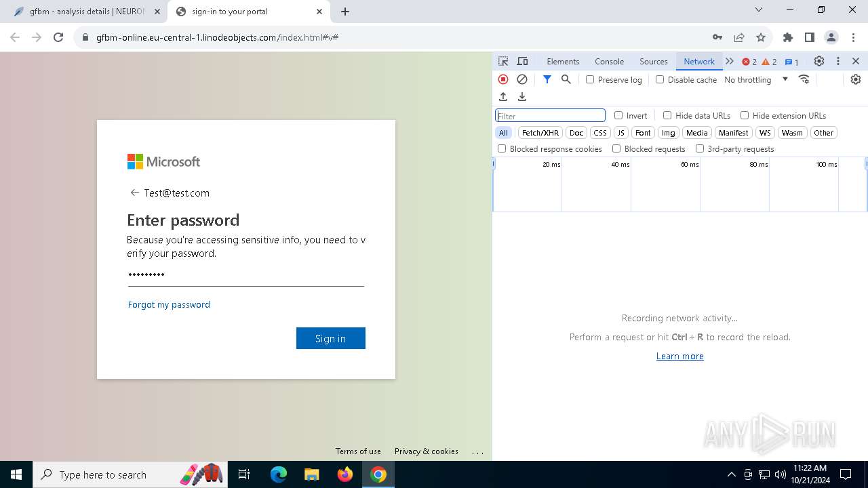
Task: Export HAR file with download arrow
Action: point(522,97)
